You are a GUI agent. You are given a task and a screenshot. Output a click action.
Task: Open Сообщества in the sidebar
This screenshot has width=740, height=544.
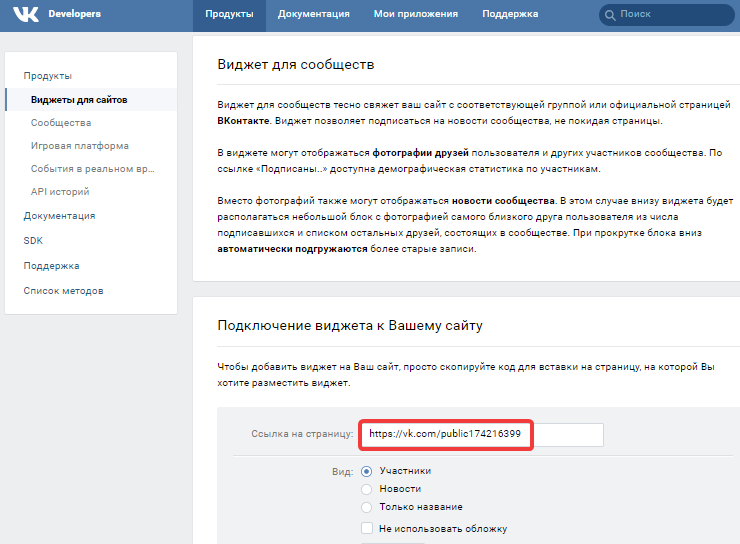pyautogui.click(x=61, y=123)
